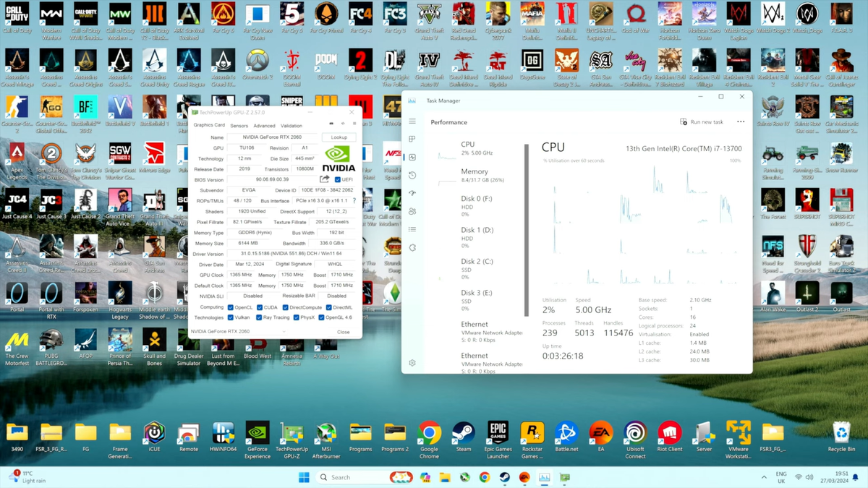Open Processes page icon in Task Manager
The width and height of the screenshot is (868, 488).
[x=412, y=139]
